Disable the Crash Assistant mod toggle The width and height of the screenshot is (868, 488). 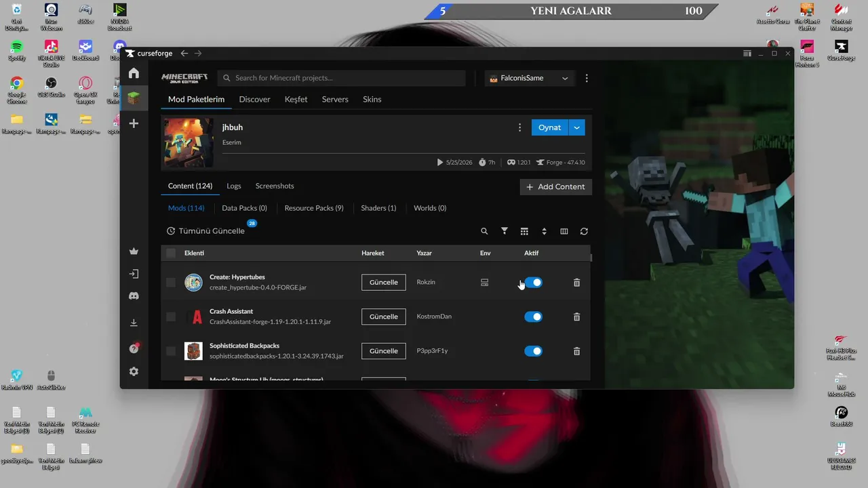pos(534,317)
